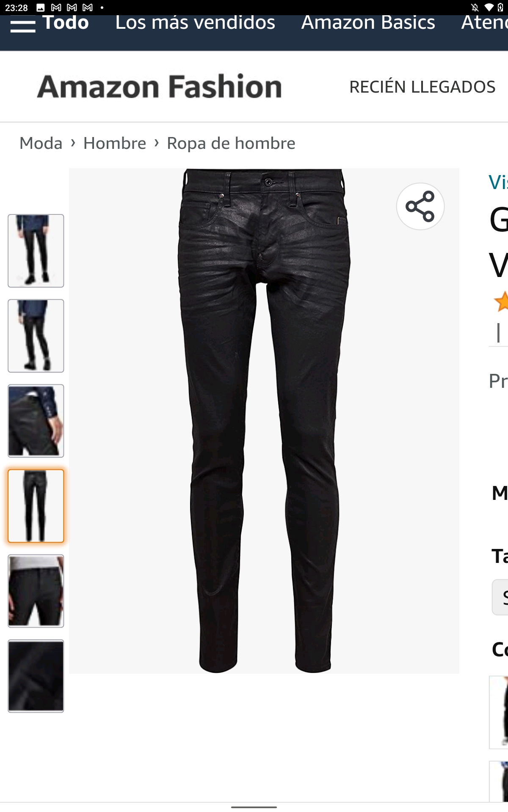Open RECIÉN LLEGADOS menu

422,87
